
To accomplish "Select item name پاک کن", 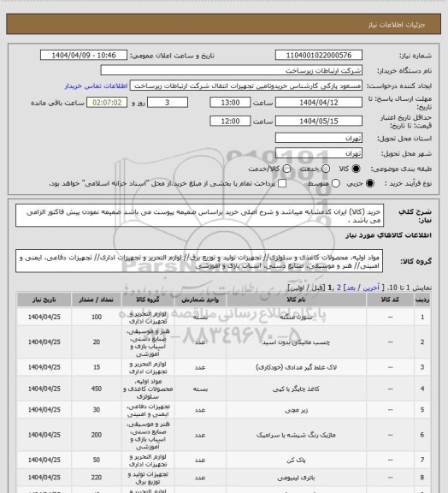I will click(296, 460).
